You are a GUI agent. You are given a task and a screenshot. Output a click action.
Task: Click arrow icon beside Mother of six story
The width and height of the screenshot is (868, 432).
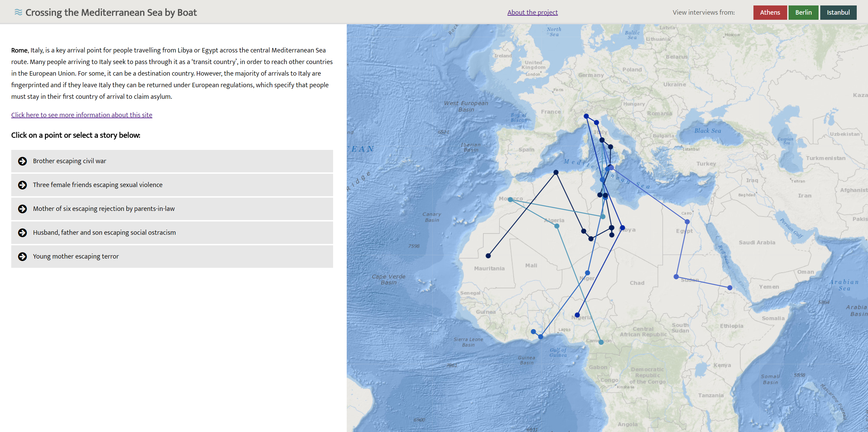[23, 209]
